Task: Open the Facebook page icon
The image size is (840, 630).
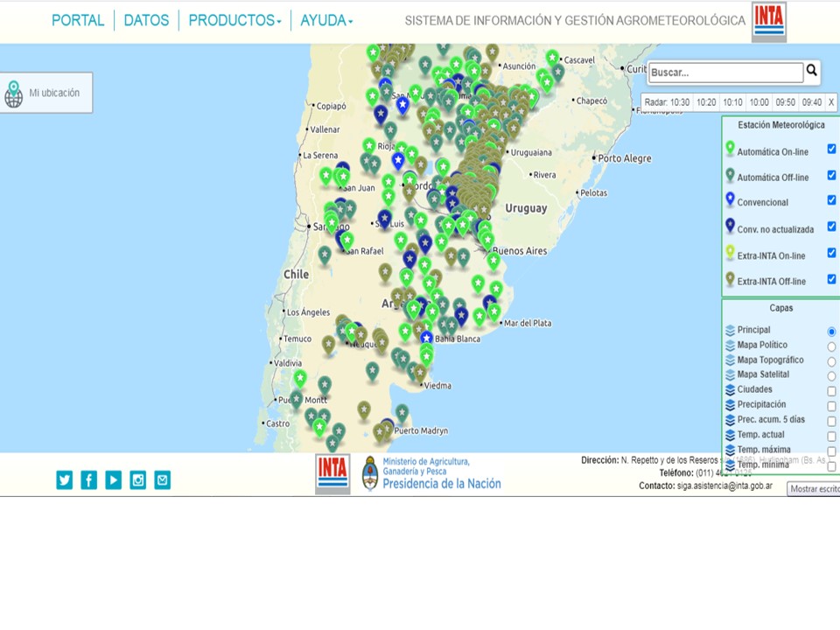Action: click(89, 479)
